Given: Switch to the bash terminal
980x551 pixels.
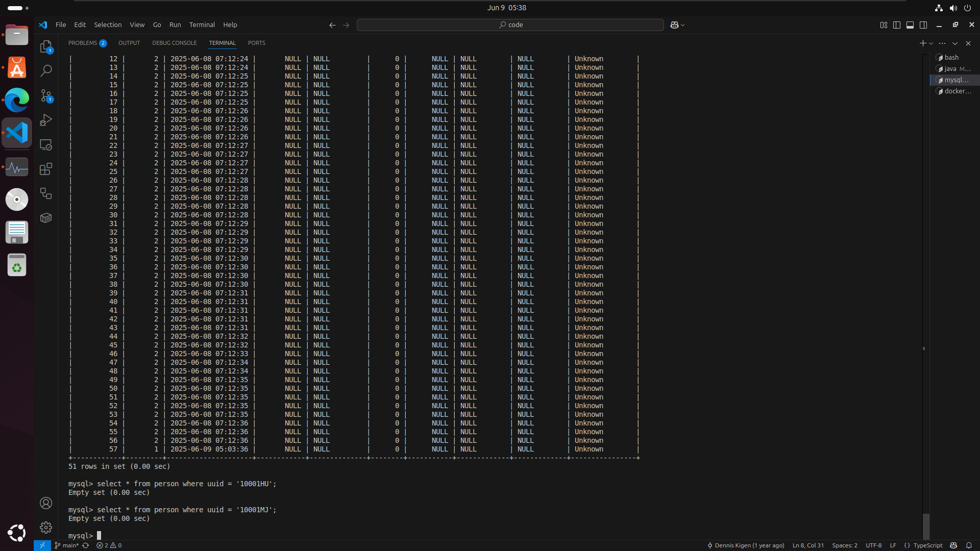Looking at the screenshot, I should (x=954, y=58).
